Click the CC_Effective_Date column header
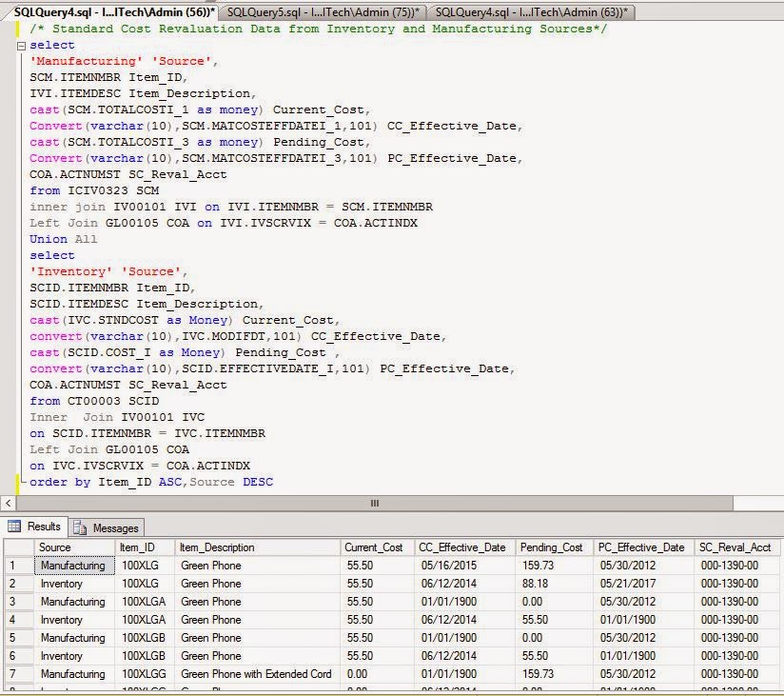The height and width of the screenshot is (696, 784). [x=463, y=547]
